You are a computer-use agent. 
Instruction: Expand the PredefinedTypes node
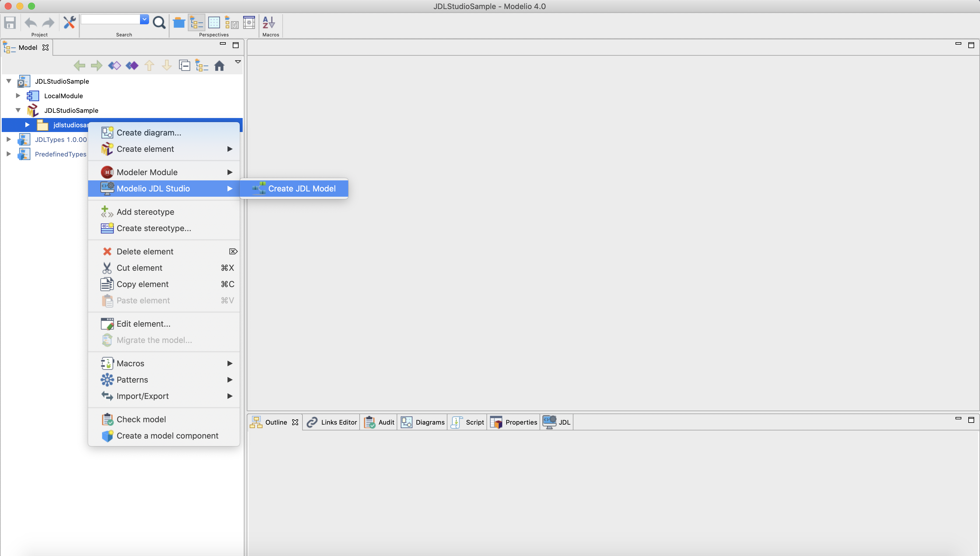(9, 154)
